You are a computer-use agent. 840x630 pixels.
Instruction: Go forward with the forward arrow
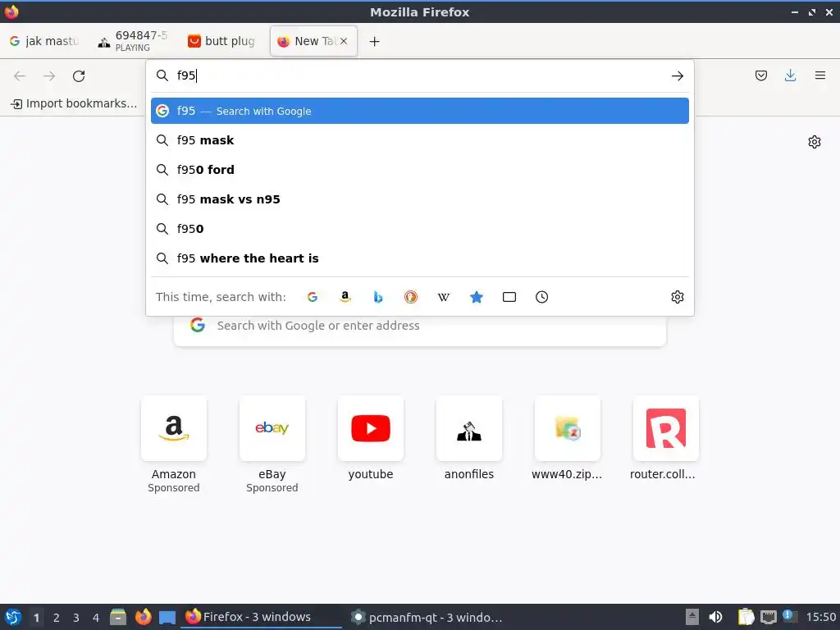click(49, 76)
